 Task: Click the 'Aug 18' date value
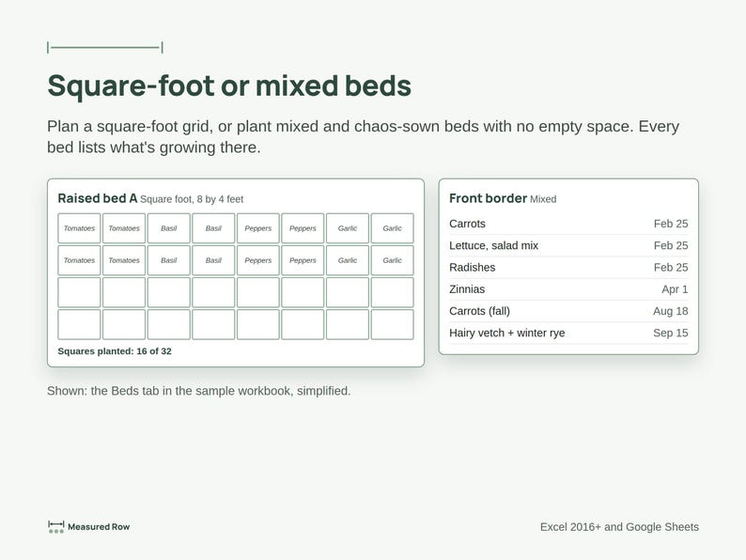click(x=670, y=311)
